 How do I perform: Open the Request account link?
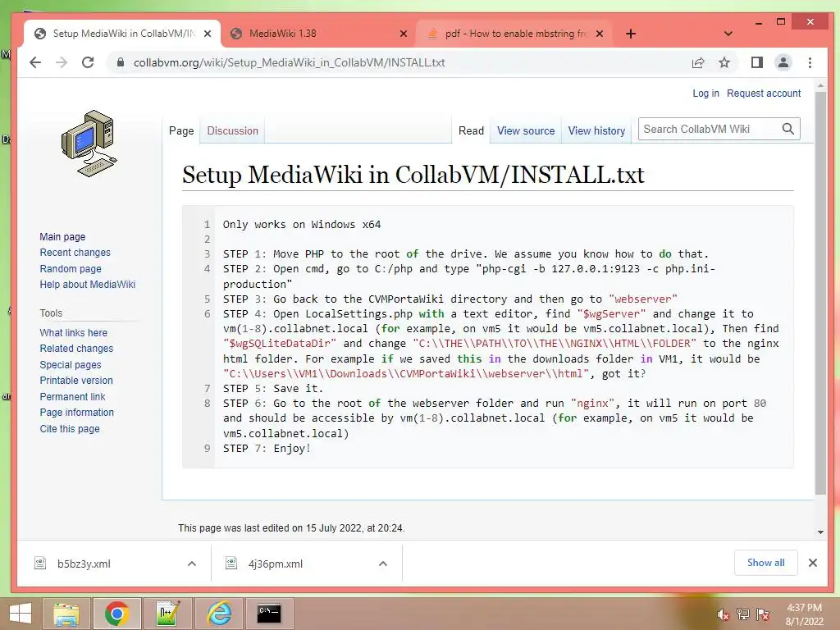[764, 94]
